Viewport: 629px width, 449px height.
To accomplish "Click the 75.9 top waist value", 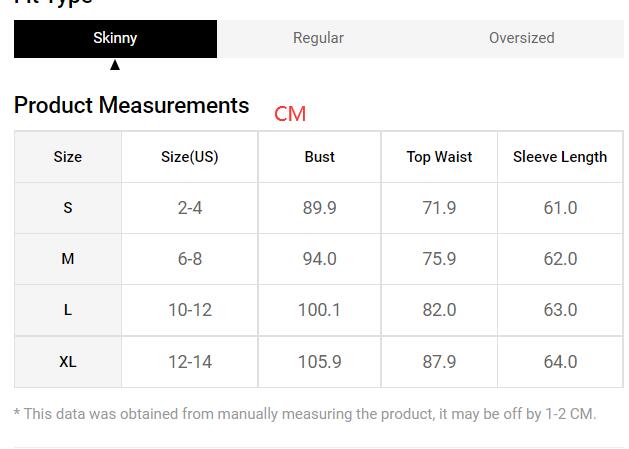I will point(439,259).
